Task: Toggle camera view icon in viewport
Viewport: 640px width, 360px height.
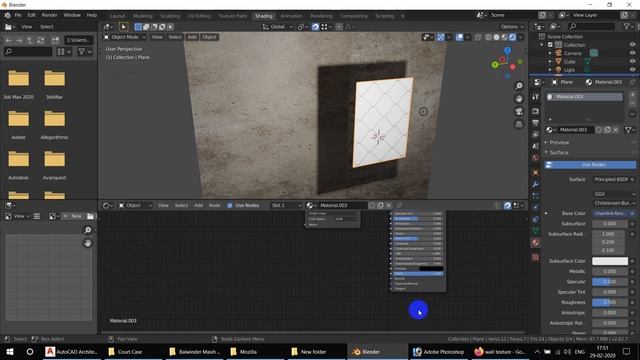Action: point(519,111)
